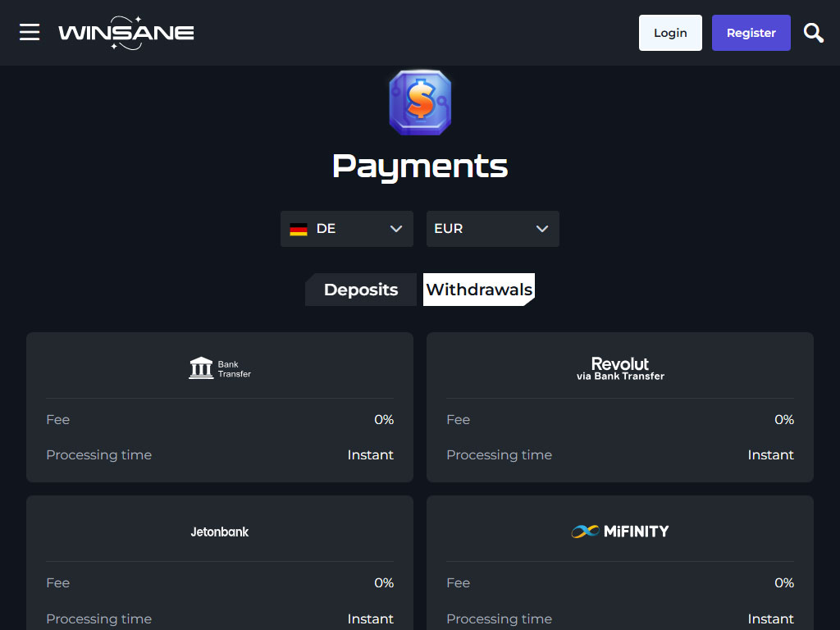Click the Register button
This screenshot has width=840, height=630.
pos(751,33)
